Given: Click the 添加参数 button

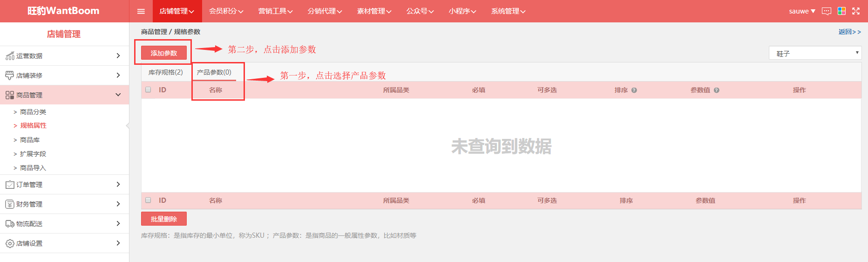Looking at the screenshot, I should point(164,53).
